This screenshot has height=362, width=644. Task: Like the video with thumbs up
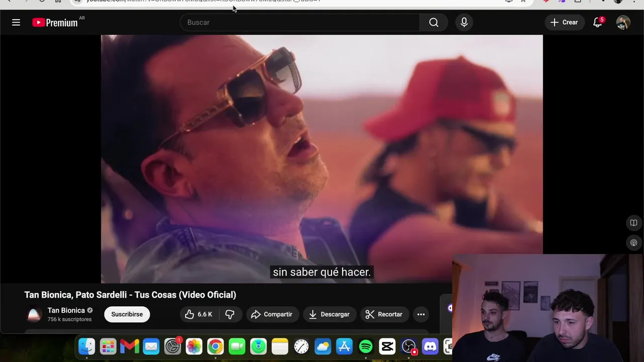click(199, 314)
